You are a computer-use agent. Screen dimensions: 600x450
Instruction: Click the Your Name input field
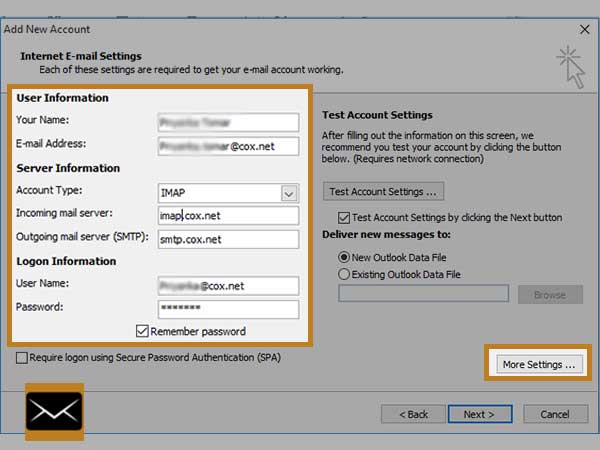point(228,122)
